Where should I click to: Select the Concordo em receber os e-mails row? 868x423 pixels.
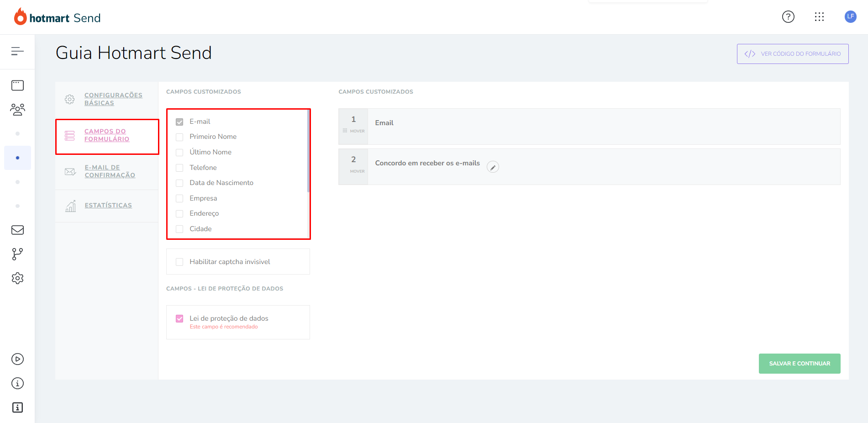[x=589, y=167]
